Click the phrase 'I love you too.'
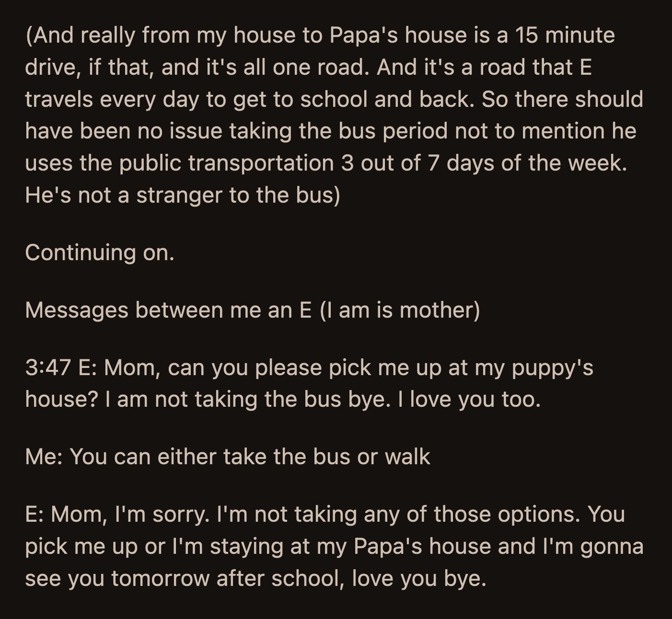 tap(469, 399)
